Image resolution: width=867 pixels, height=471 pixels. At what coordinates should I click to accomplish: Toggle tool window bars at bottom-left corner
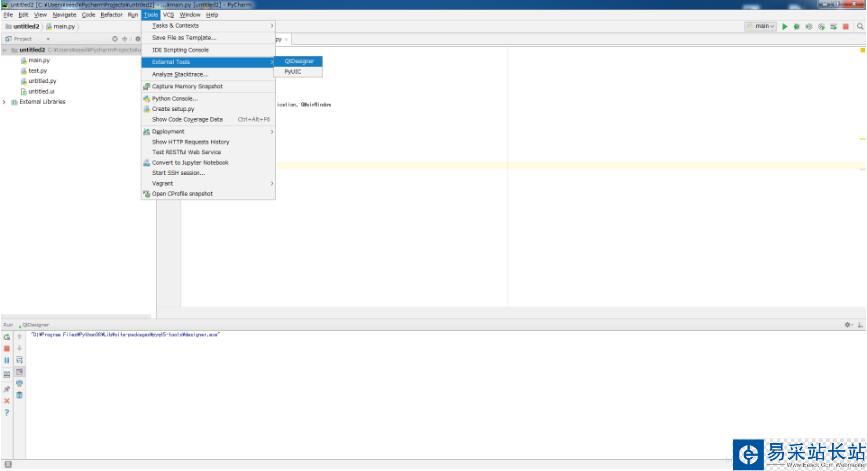point(8,464)
